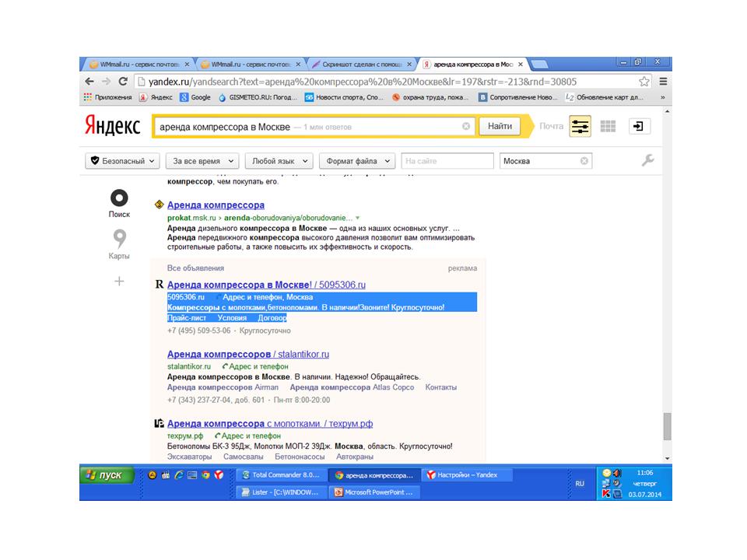The height and width of the screenshot is (560, 747).
Task: Select the Поиск sidebar icon
Action: 119,203
